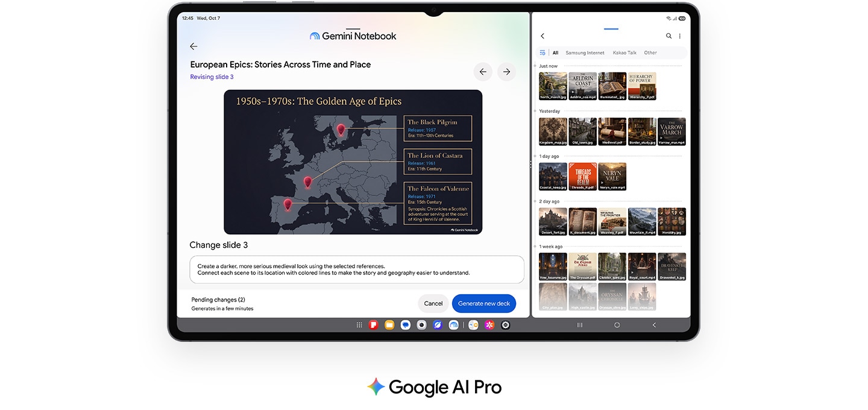The height and width of the screenshot is (410, 868).
Task: Switch to the Kakao Talk tab
Action: point(624,52)
